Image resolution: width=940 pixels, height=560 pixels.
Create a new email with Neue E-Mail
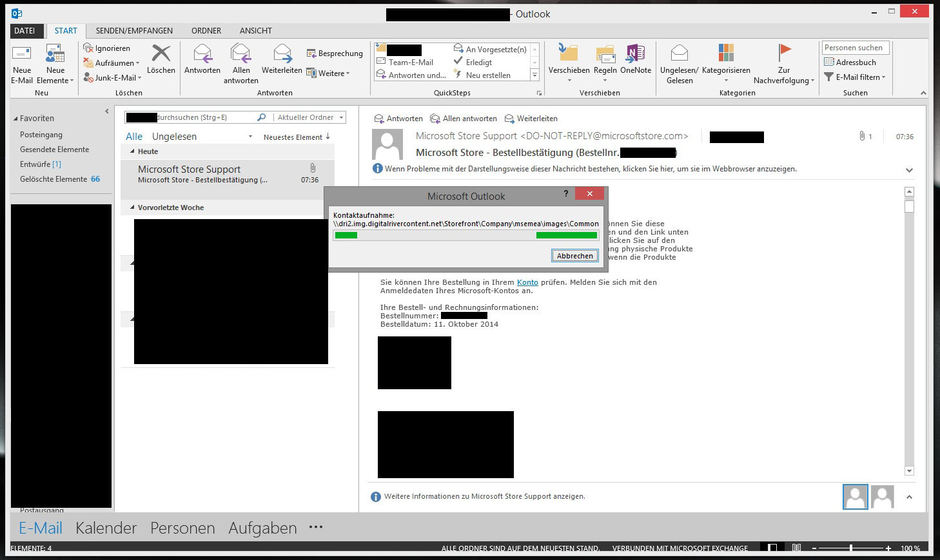pyautogui.click(x=22, y=64)
